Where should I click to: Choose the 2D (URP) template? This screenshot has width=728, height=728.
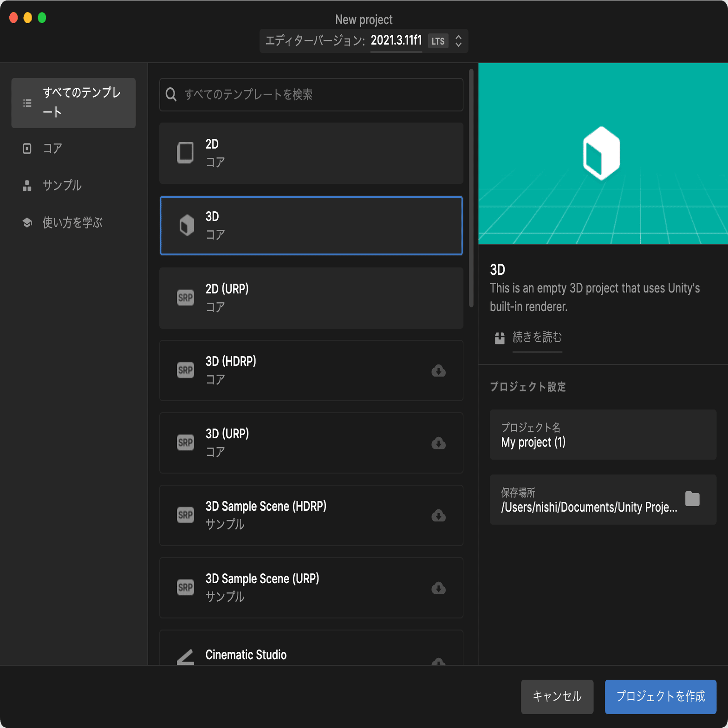(x=311, y=298)
